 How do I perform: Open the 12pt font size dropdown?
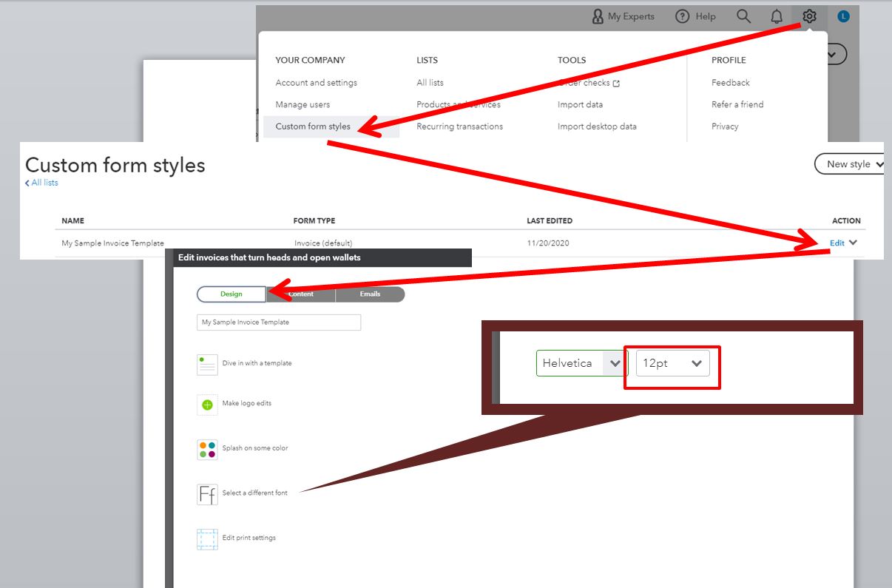coord(672,363)
